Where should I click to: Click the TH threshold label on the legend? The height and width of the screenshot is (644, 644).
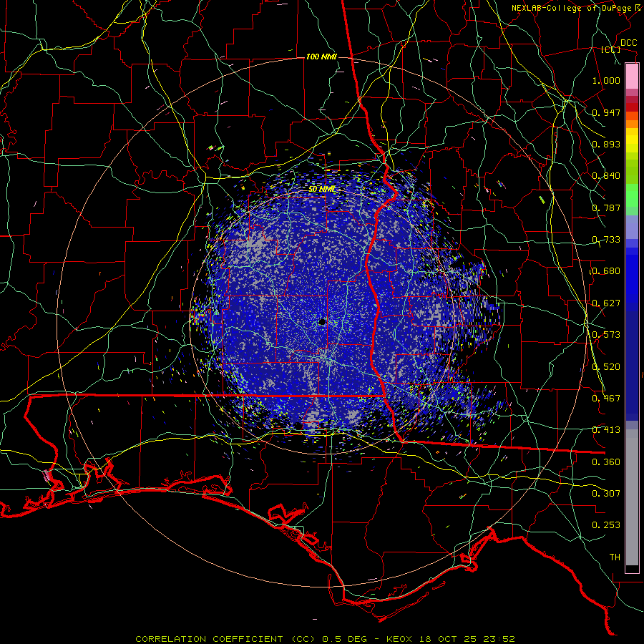coord(615,557)
